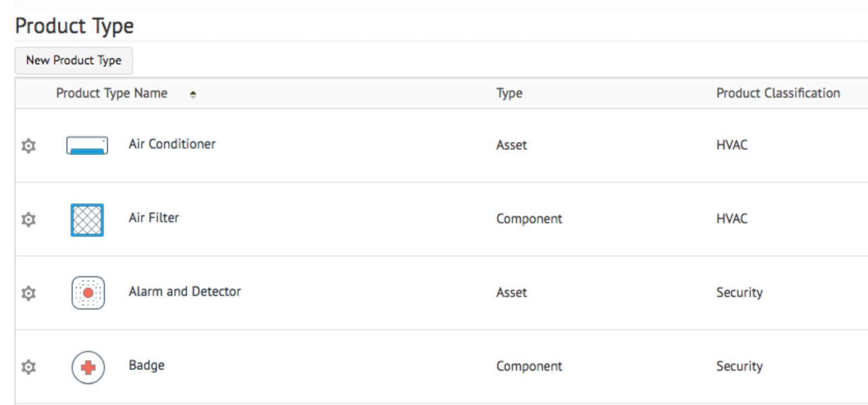Sort by Product Type Name column header
This screenshot has width=868, height=405.
pyautogui.click(x=112, y=93)
